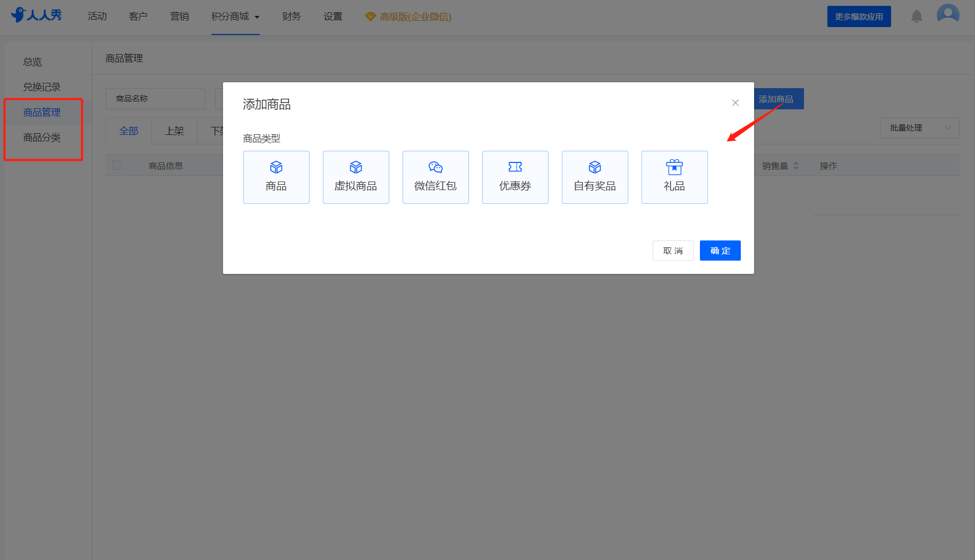Go to 总览 in sidebar
The width and height of the screenshot is (975, 560).
pyautogui.click(x=32, y=62)
